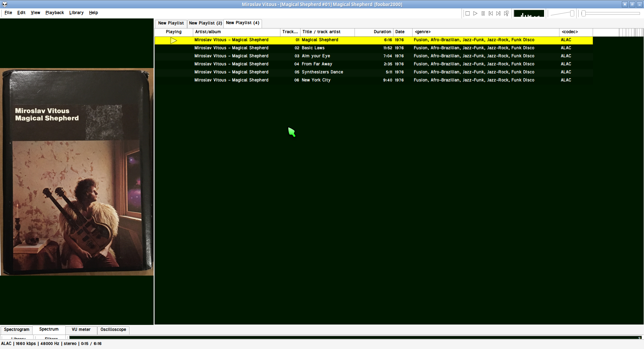Sort by the Track column header

click(x=290, y=32)
